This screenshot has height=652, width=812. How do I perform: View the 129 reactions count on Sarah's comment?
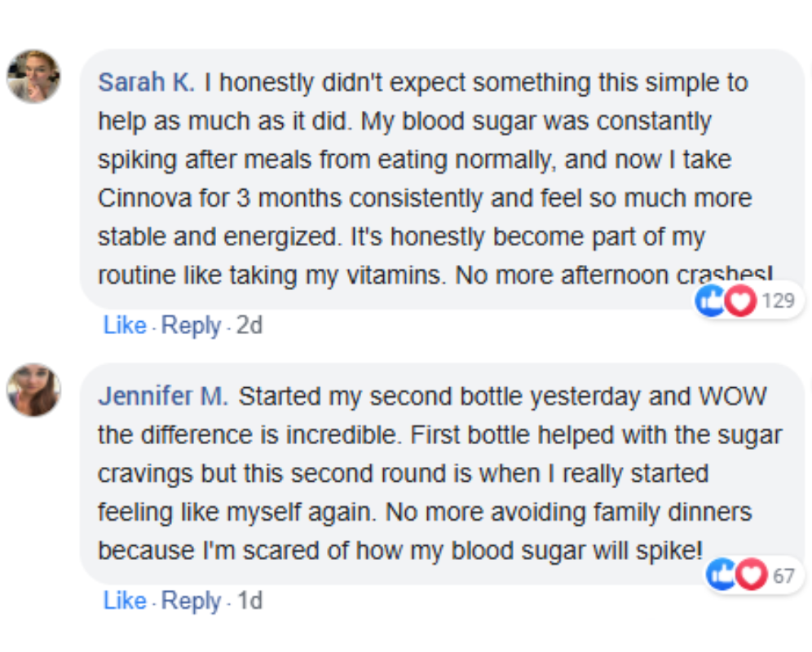click(778, 302)
